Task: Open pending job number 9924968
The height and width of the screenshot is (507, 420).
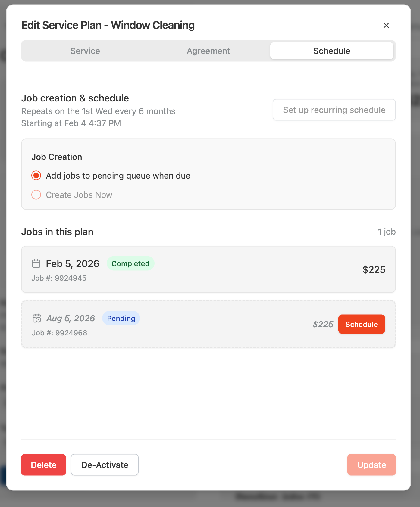Action: (x=60, y=333)
